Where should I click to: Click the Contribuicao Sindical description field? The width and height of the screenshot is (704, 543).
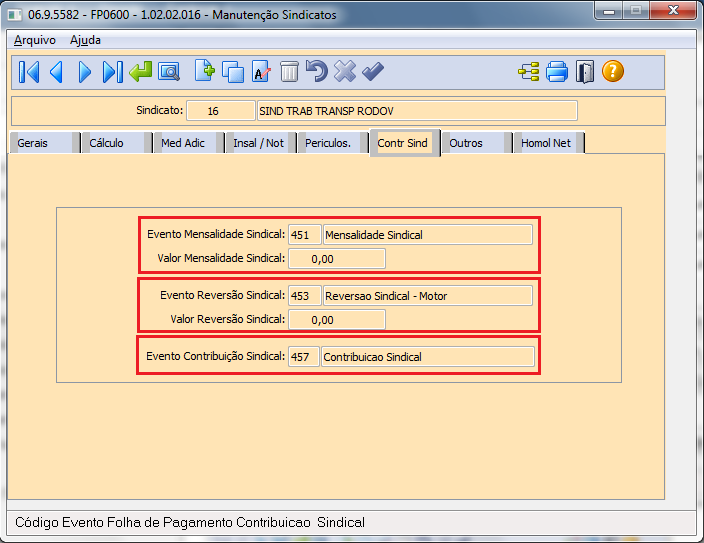pos(428,357)
